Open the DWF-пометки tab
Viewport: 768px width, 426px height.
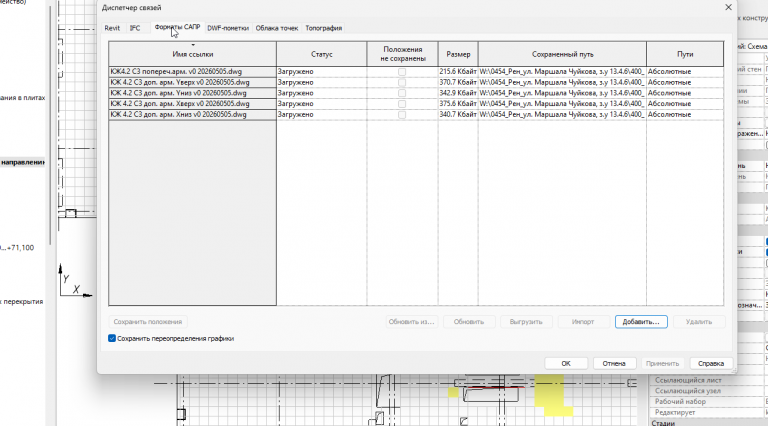click(x=228, y=28)
